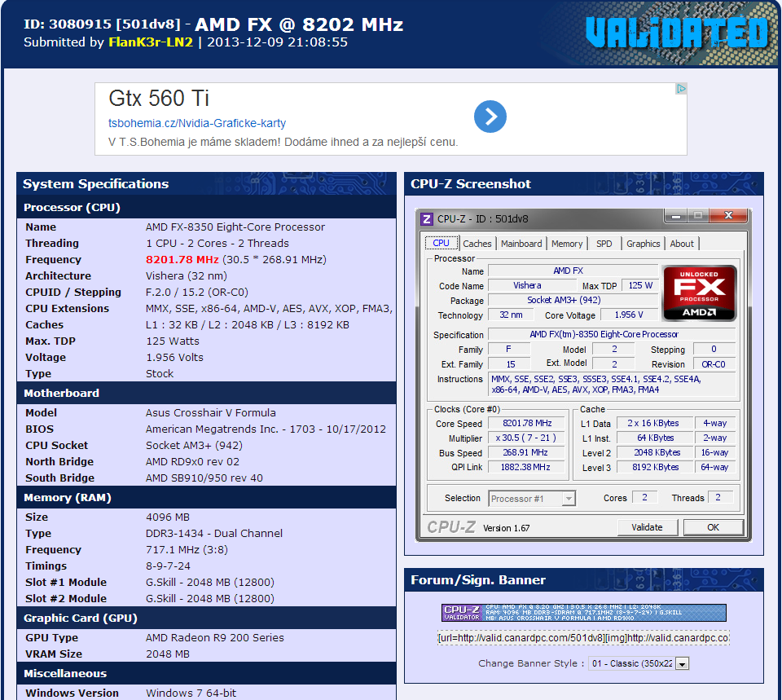Open the Caches tab in CPU-Z

pyautogui.click(x=477, y=244)
